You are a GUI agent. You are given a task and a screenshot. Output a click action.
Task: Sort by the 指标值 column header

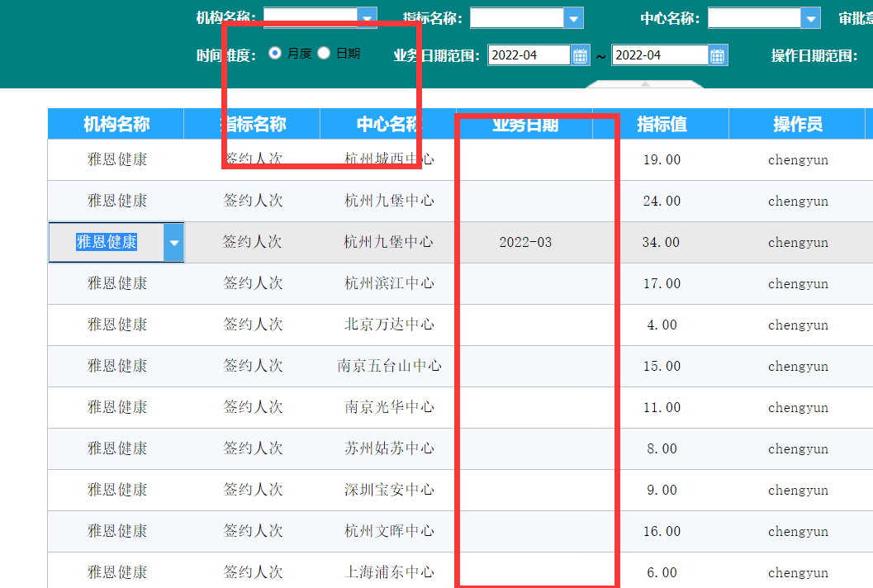661,124
